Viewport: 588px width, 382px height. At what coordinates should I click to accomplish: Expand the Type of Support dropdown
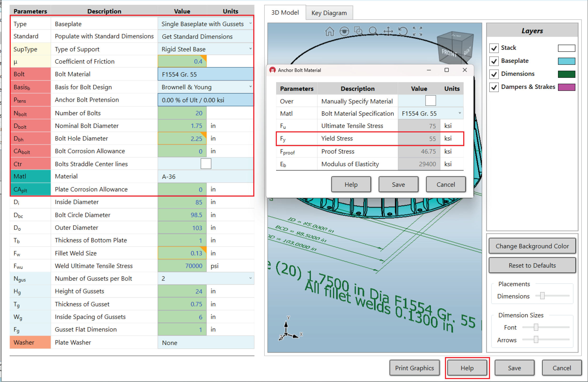tap(250, 49)
